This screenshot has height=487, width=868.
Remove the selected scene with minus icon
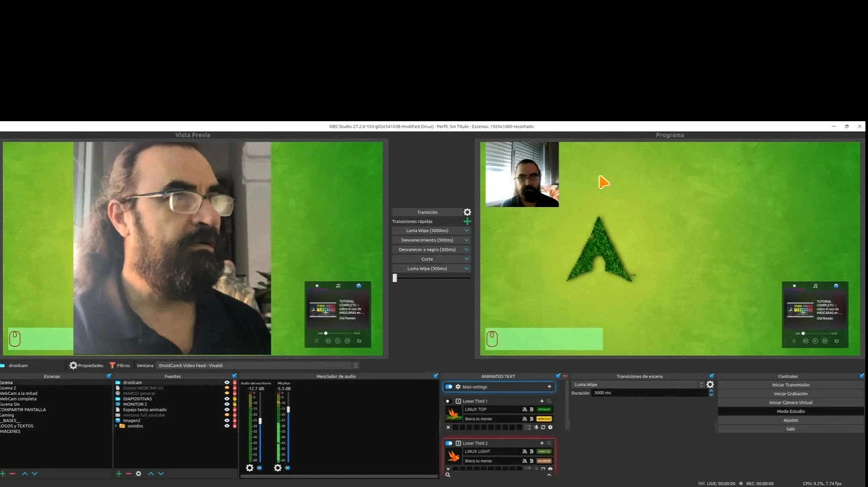(12, 473)
